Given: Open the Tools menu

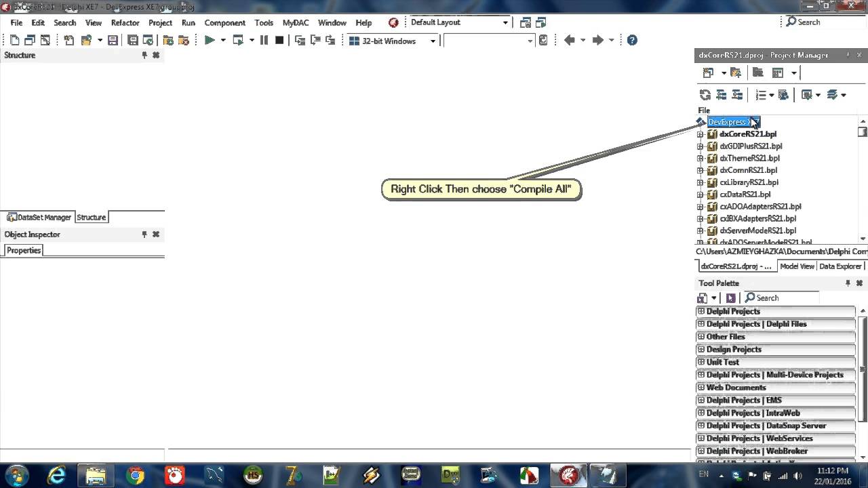Looking at the screenshot, I should (264, 22).
